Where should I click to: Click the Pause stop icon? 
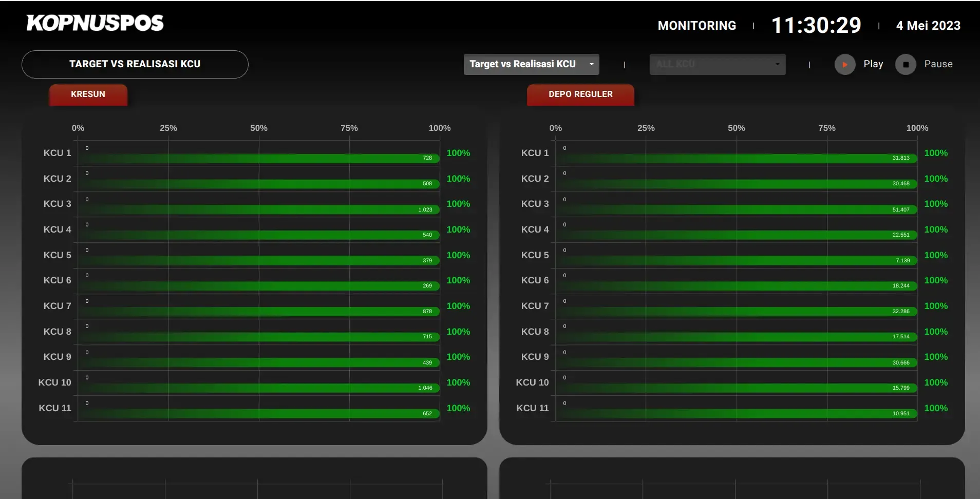tap(906, 65)
